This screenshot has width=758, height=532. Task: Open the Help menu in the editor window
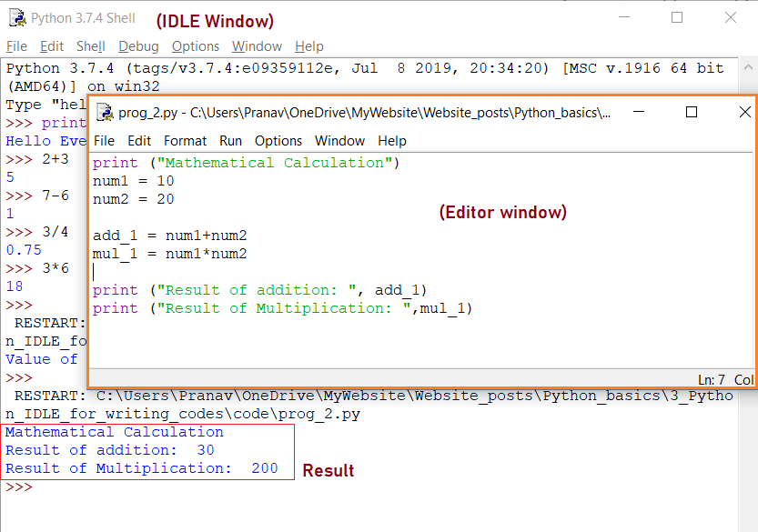[x=391, y=141]
